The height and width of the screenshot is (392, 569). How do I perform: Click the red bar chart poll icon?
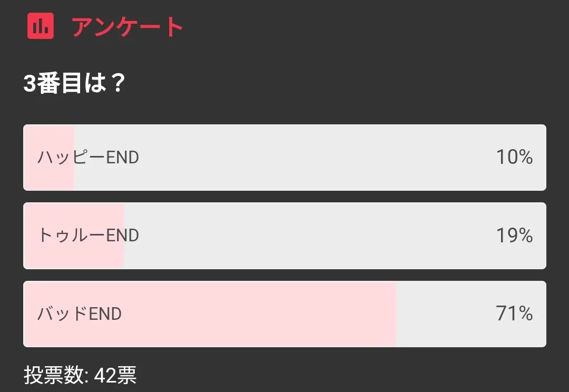point(41,26)
